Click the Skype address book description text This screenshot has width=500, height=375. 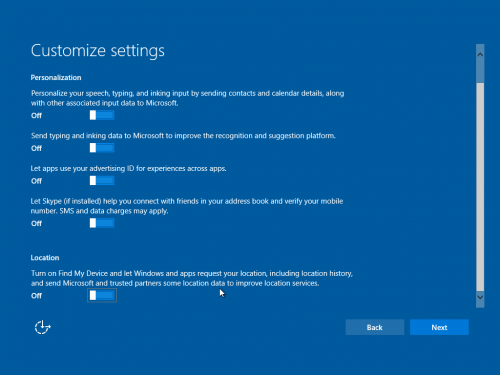[187, 206]
